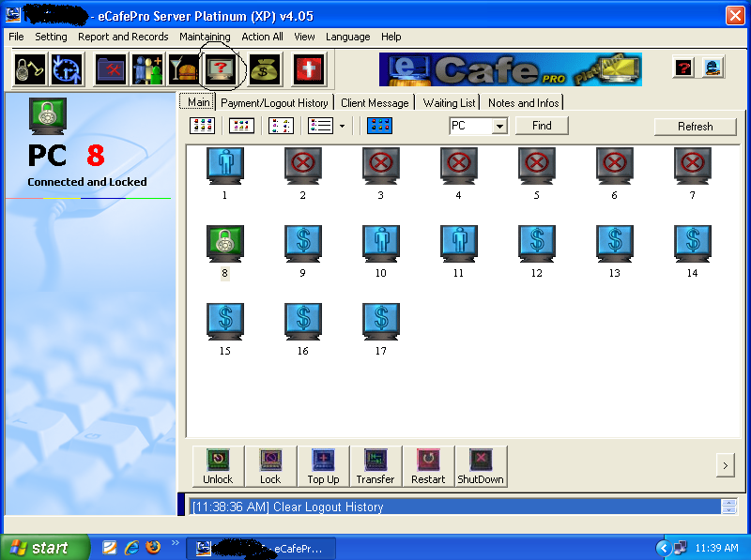
Task: Click the padlock and key toolbar icon
Action: (x=30, y=69)
